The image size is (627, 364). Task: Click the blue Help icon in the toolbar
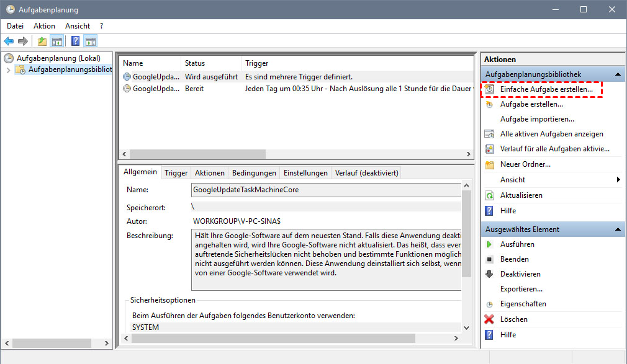[75, 42]
